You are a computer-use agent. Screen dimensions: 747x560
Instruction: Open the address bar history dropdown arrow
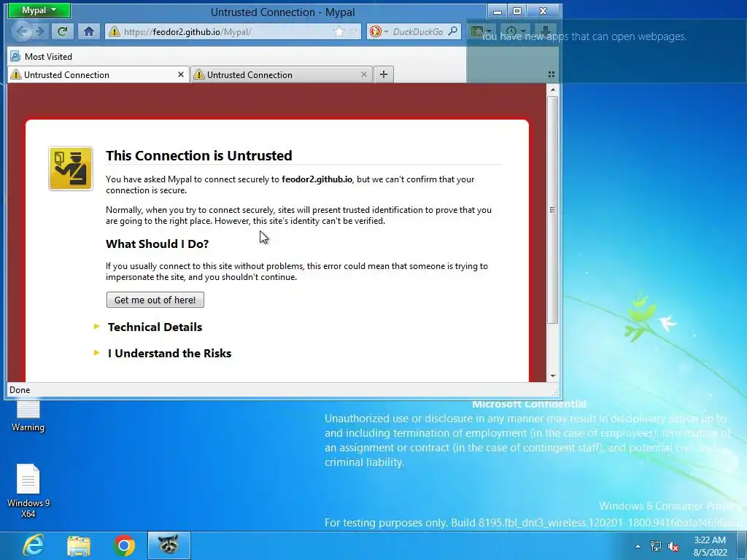pyautogui.click(x=354, y=31)
